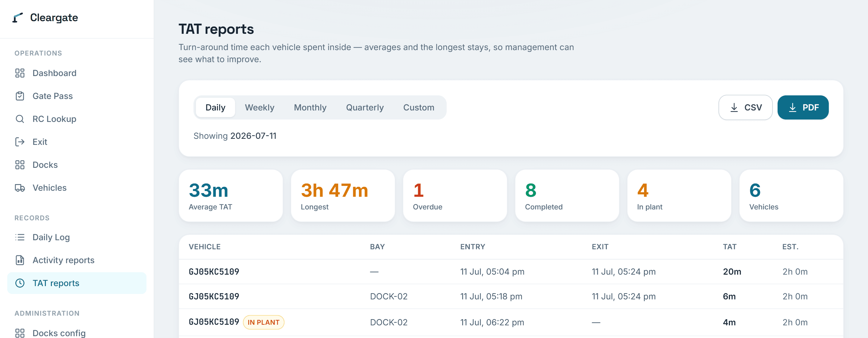This screenshot has height=338, width=868.
Task: Select TAT reports in sidebar
Action: tap(77, 283)
